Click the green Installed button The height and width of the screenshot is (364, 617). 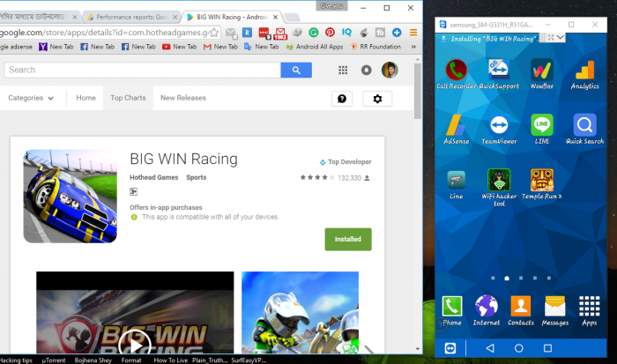click(x=348, y=239)
